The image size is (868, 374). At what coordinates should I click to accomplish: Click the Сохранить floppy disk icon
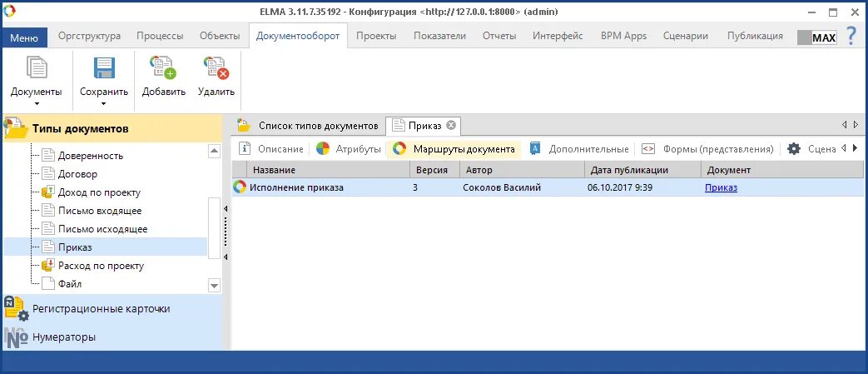click(104, 67)
